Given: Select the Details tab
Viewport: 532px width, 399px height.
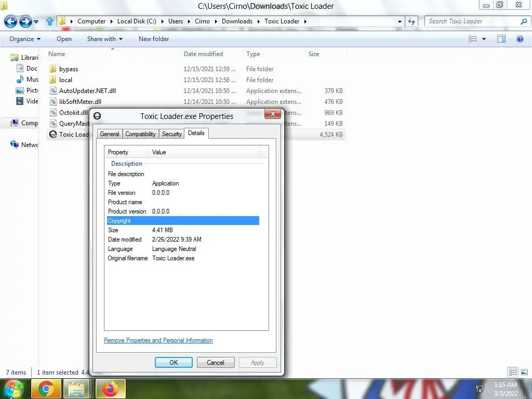Looking at the screenshot, I should click(x=196, y=133).
